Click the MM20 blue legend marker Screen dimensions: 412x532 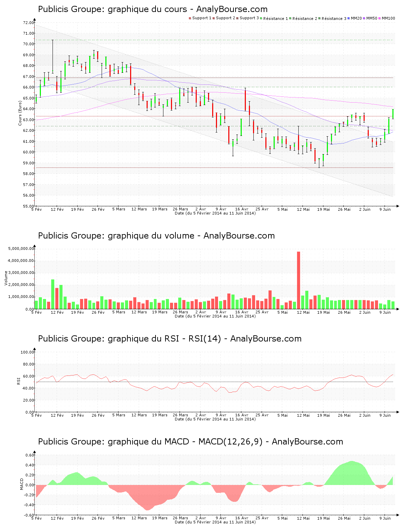click(x=348, y=18)
